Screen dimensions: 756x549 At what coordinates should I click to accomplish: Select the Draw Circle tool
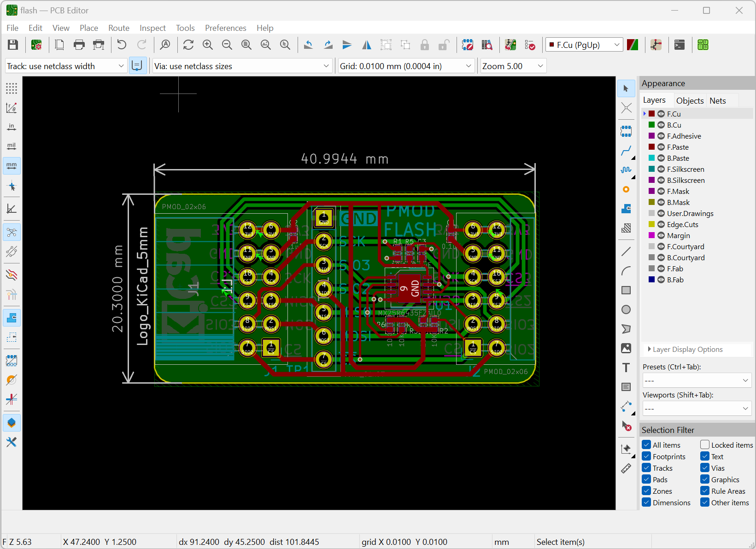coord(626,310)
